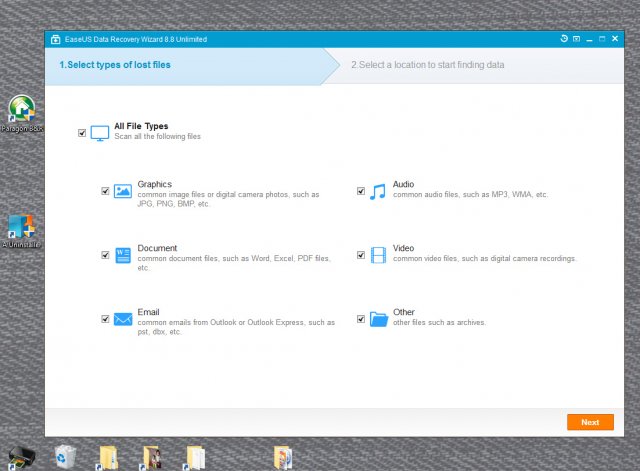640x471 pixels.
Task: Uncheck the Document checkbox
Action: click(105, 255)
